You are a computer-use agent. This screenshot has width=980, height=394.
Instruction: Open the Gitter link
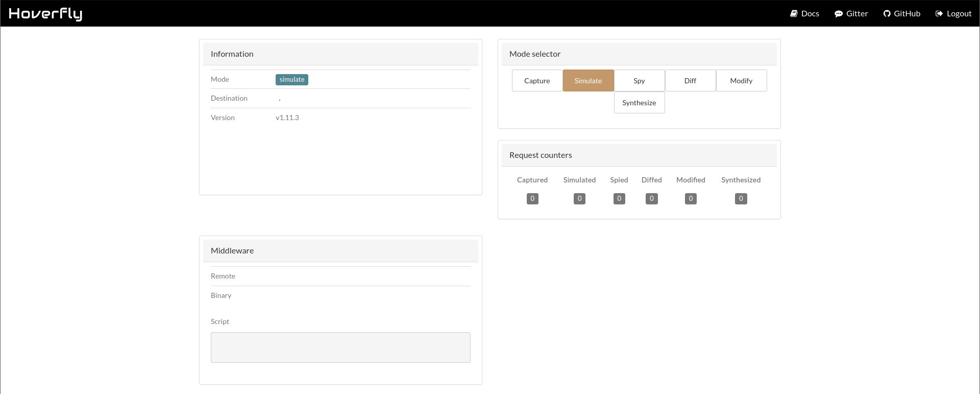tap(851, 14)
